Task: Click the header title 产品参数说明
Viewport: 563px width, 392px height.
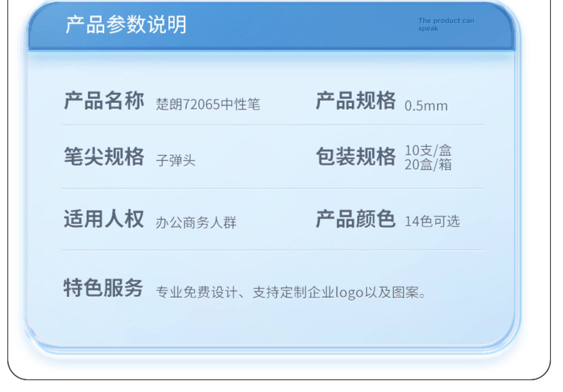Action: (126, 25)
